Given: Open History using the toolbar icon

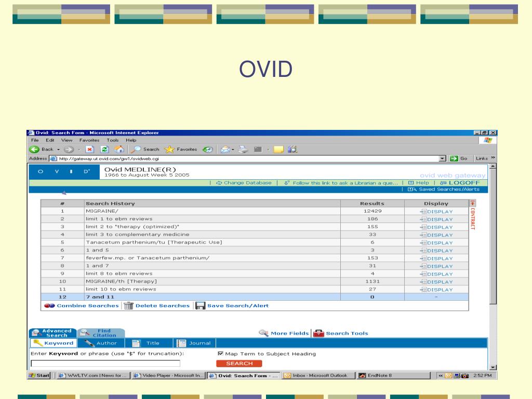Looking at the screenshot, I should (x=208, y=149).
